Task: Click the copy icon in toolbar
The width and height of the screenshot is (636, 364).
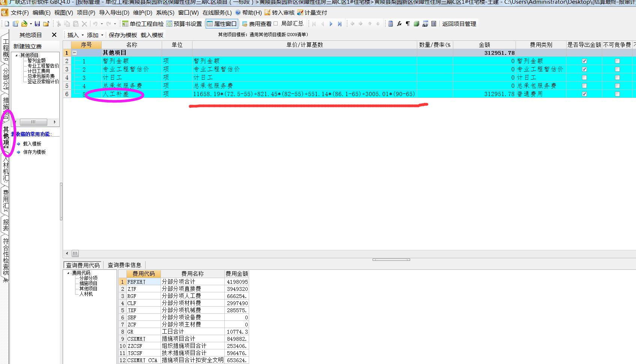Action: [67, 24]
